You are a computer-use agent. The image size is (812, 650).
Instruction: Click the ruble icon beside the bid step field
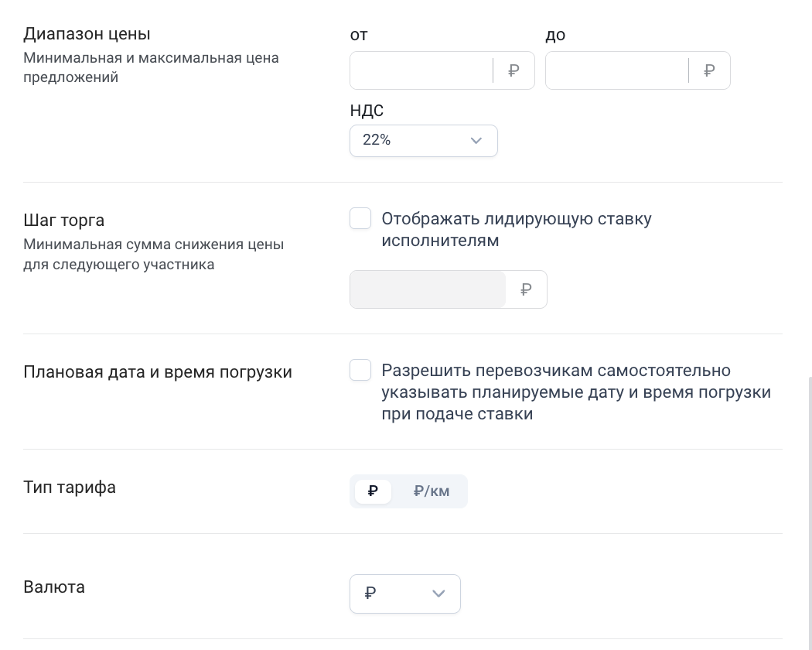click(x=526, y=289)
